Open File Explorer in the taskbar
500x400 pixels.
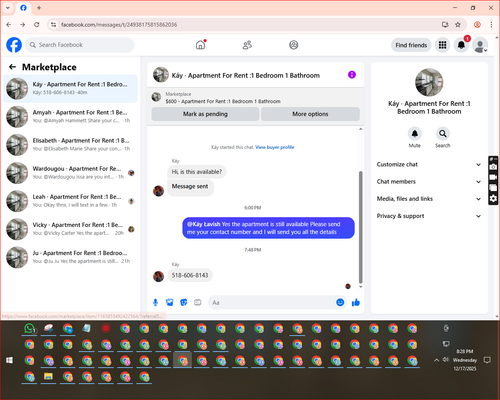[49, 377]
